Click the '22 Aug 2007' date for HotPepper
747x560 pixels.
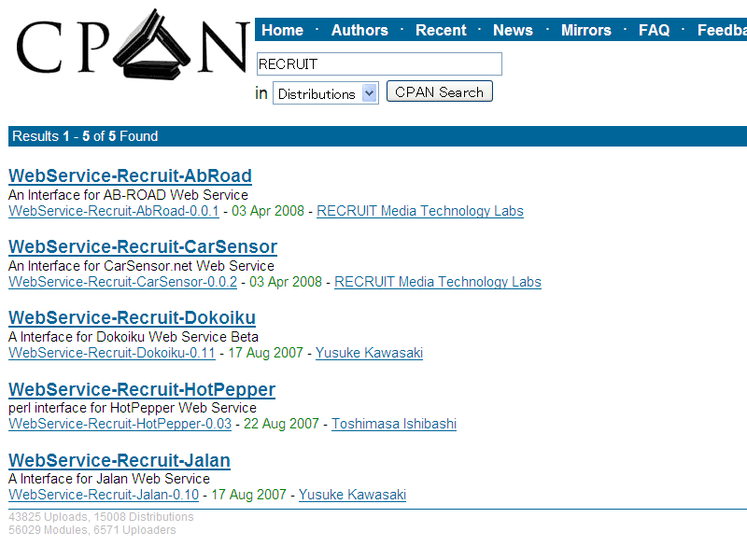pyautogui.click(x=281, y=424)
